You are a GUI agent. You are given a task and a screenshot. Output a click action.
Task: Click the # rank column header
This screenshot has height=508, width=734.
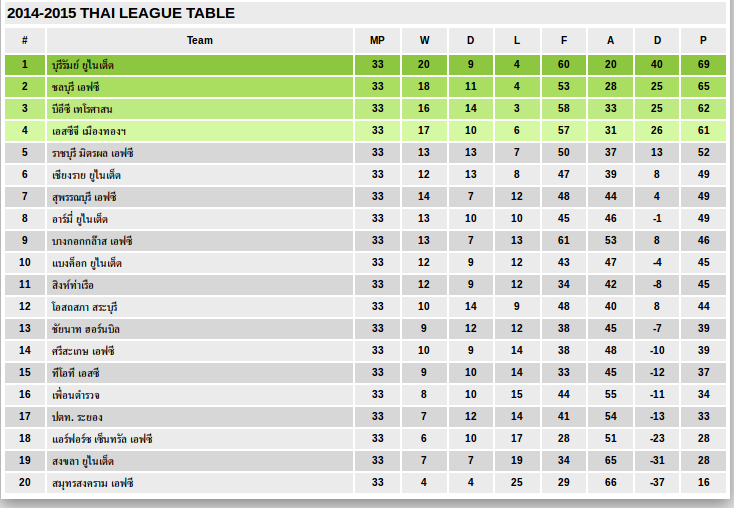(x=25, y=40)
